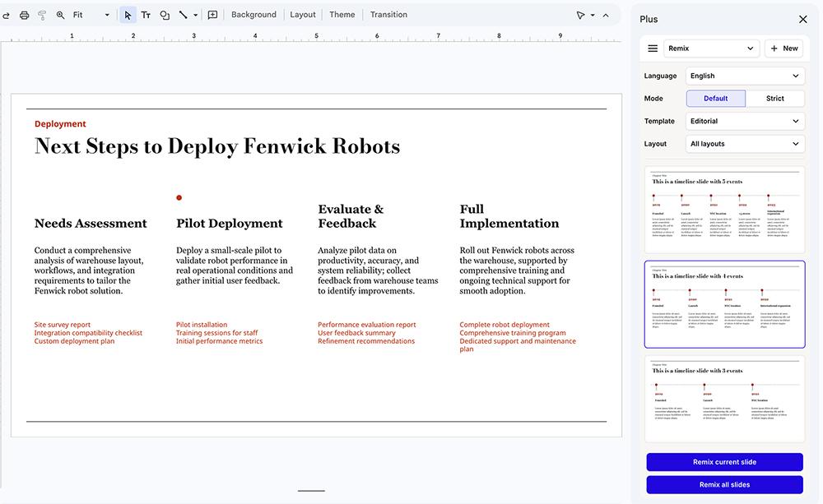Click Performance evaluation report text

tap(366, 325)
